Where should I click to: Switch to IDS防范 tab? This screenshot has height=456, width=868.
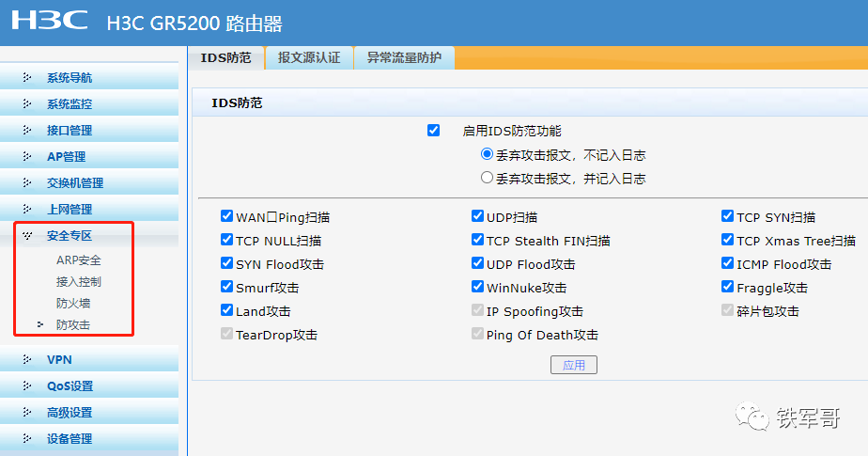click(225, 57)
